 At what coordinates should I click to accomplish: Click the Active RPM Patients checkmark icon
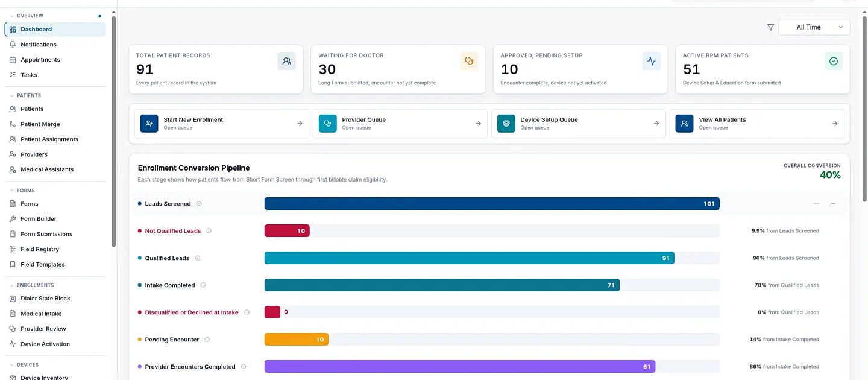pos(834,61)
